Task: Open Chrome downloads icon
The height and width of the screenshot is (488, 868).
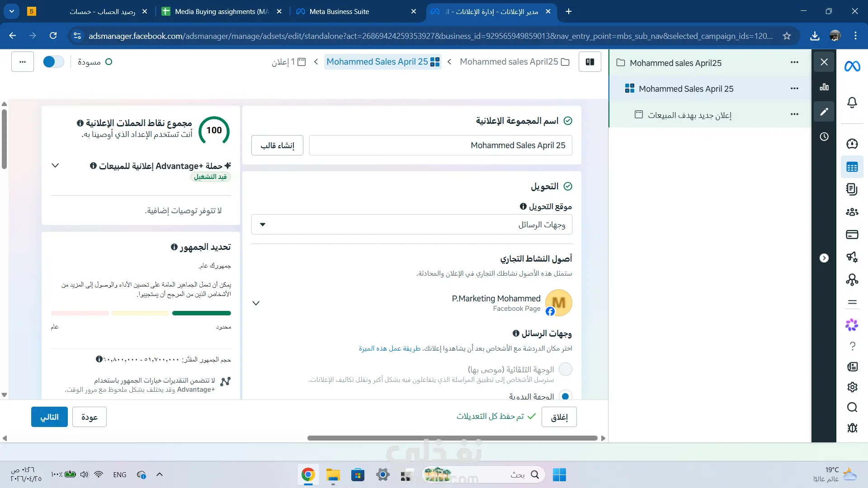Action: click(815, 36)
